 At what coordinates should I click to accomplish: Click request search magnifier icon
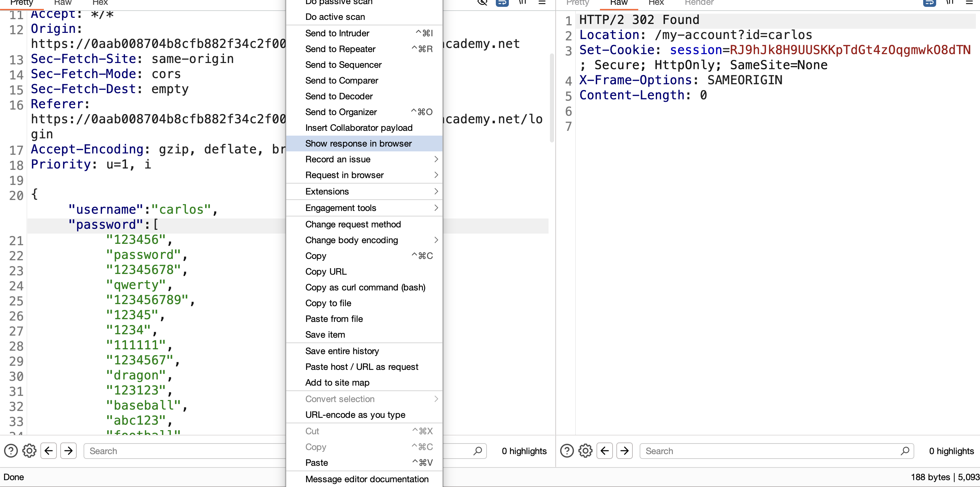(478, 451)
